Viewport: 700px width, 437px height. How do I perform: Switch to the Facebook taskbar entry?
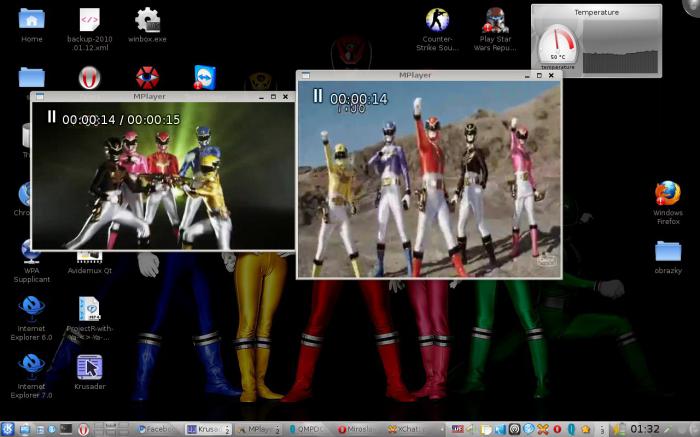click(156, 429)
